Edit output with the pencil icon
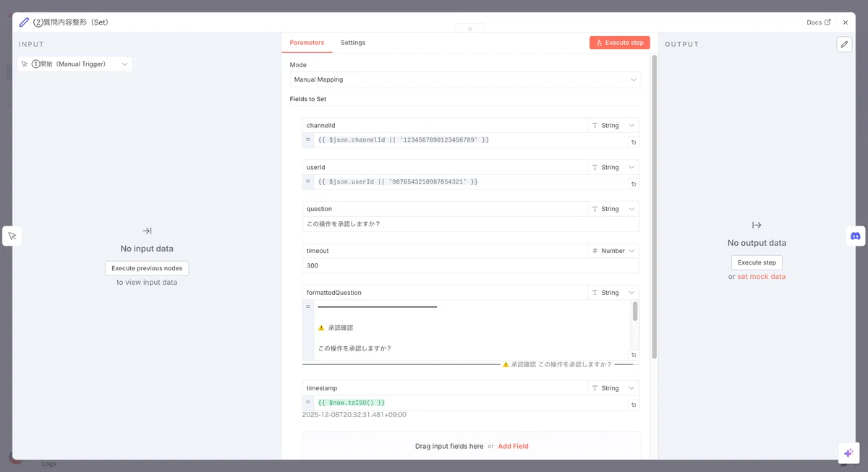The height and width of the screenshot is (472, 868). point(844,44)
